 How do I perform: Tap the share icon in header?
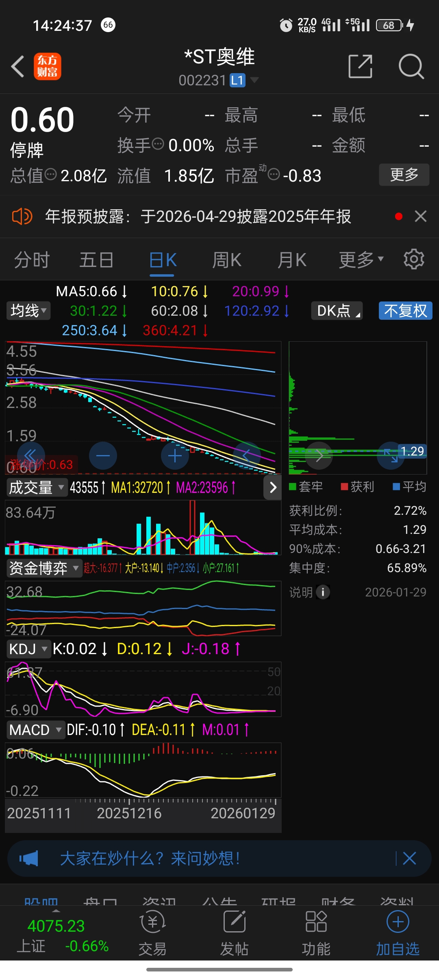tap(361, 66)
